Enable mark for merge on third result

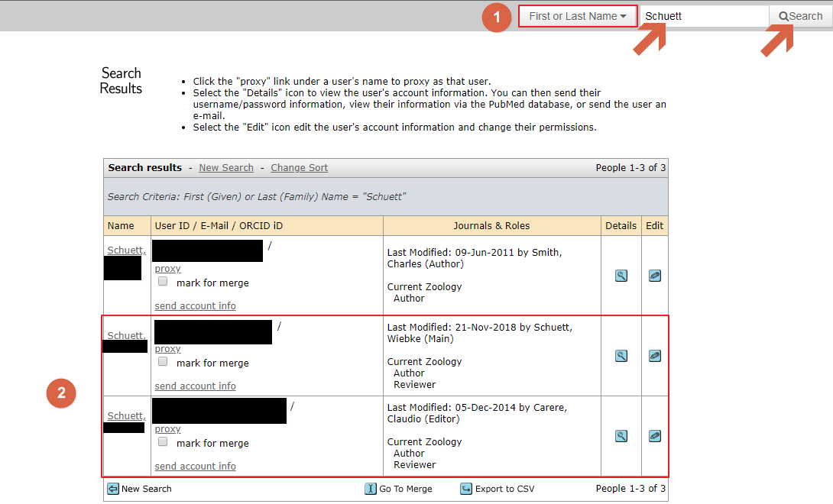pyautogui.click(x=163, y=442)
